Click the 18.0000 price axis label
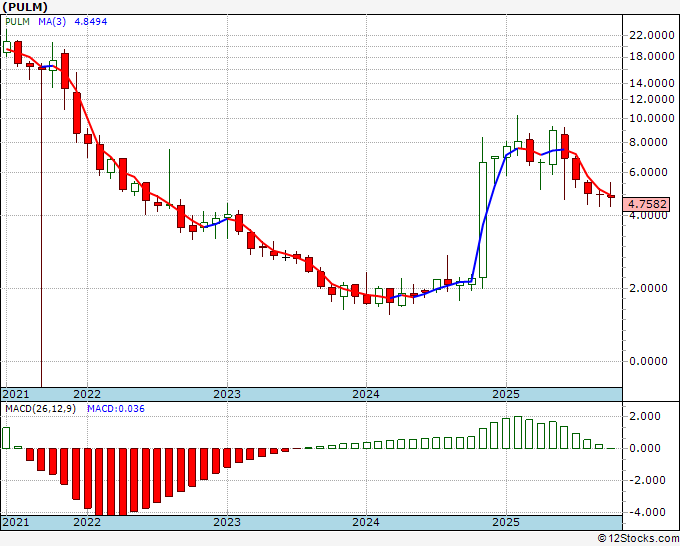Viewport: 680px width, 546px height. pyautogui.click(x=651, y=56)
